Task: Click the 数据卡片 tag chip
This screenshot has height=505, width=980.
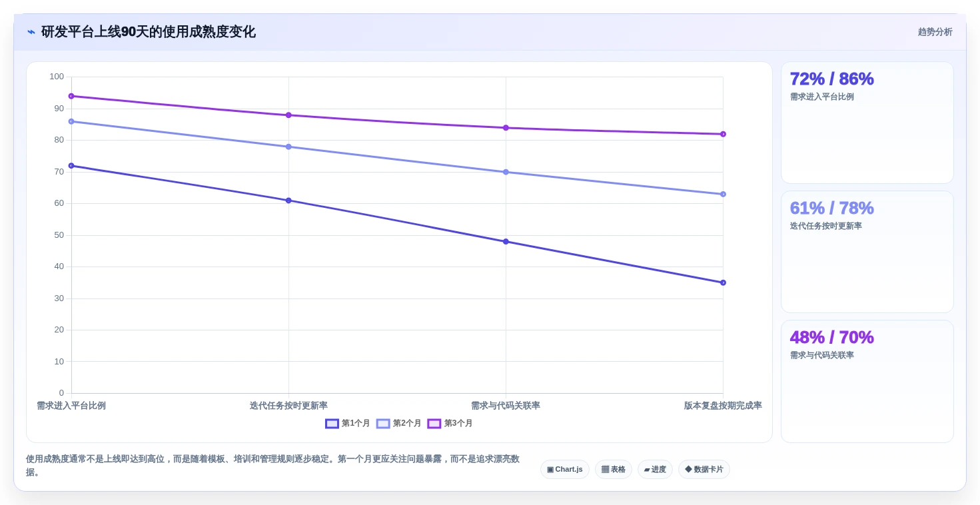Action: pyautogui.click(x=704, y=470)
